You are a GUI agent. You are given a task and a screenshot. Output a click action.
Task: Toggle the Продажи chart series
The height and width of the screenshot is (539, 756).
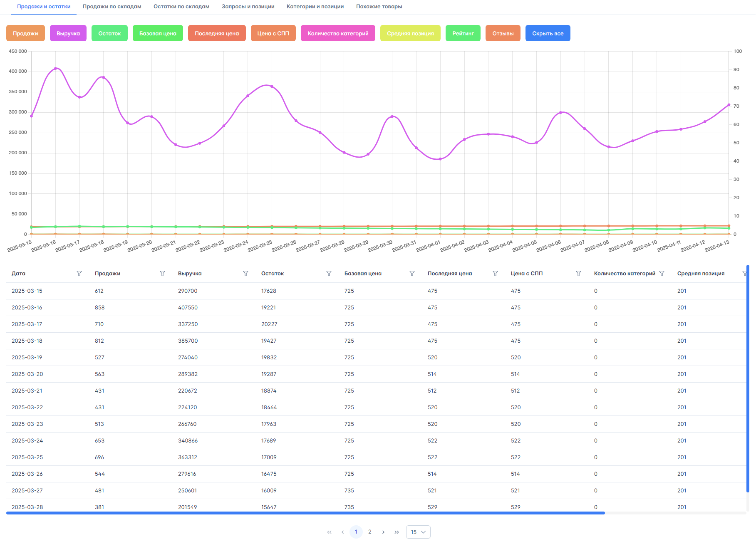[25, 33]
